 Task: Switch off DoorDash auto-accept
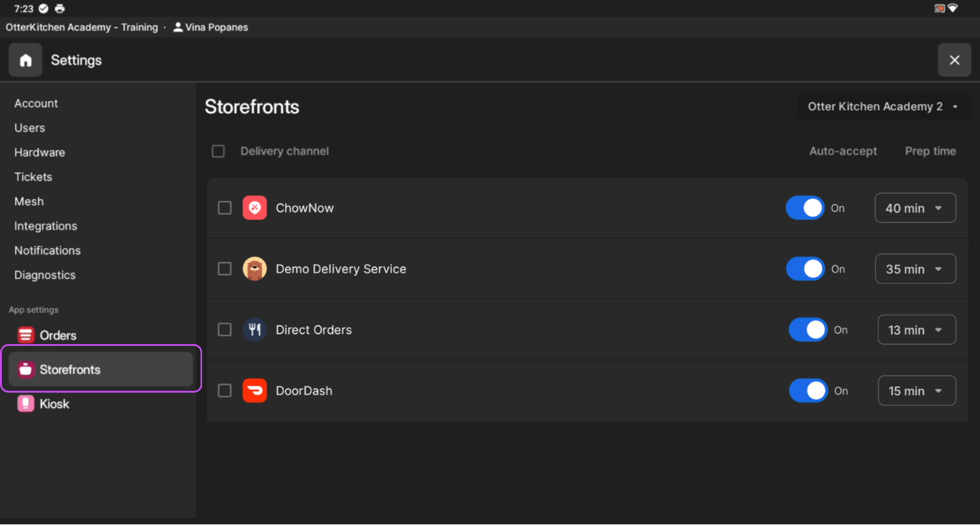pyautogui.click(x=808, y=390)
